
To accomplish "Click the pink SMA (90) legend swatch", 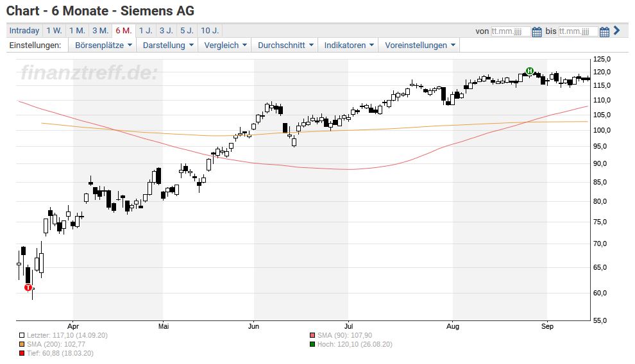I will (312, 335).
